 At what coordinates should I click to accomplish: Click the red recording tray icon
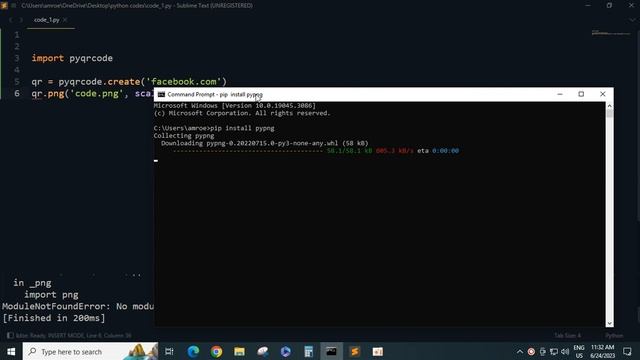pyautogui.click(x=531, y=351)
